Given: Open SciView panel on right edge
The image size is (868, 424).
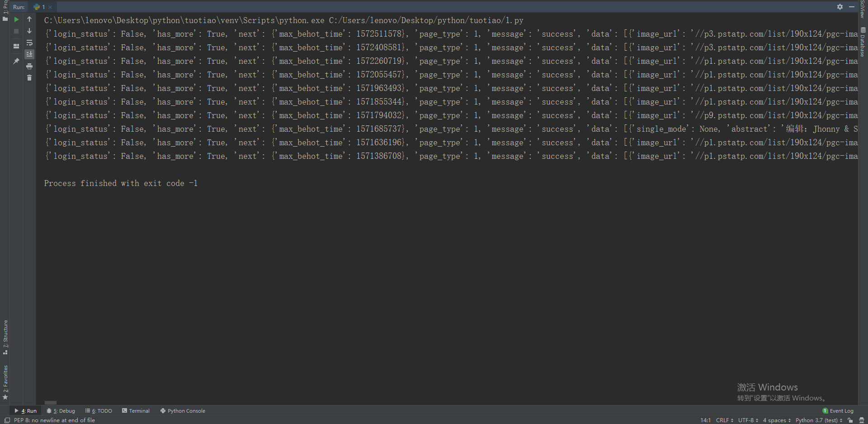Looking at the screenshot, I should click(x=863, y=9).
